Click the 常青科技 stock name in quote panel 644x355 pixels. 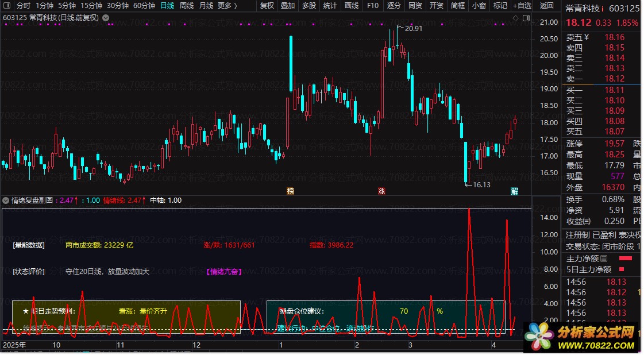(x=583, y=8)
